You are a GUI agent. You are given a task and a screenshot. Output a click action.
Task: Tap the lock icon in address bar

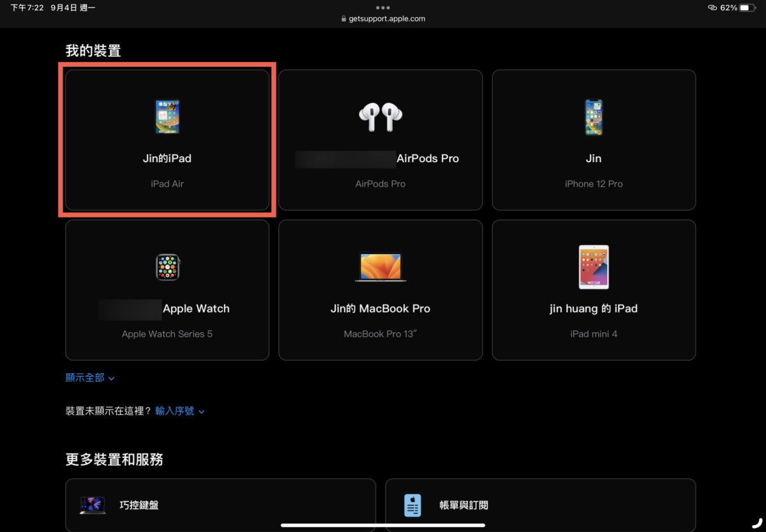[344, 18]
